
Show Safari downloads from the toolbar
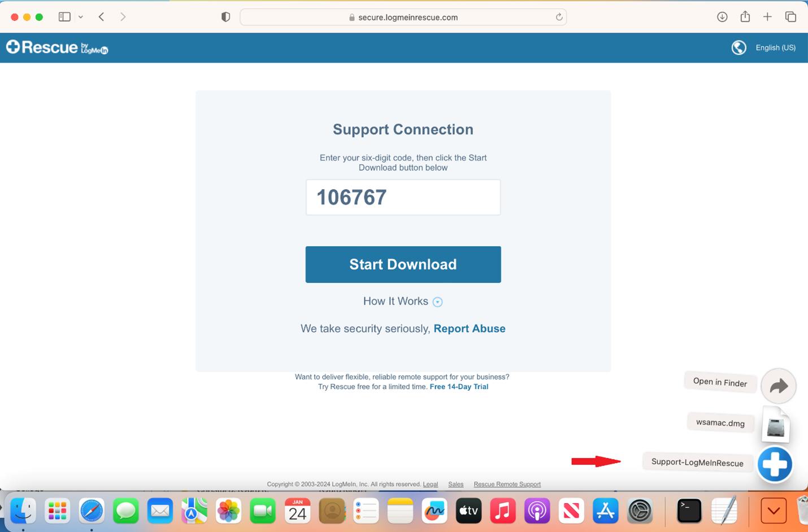722,17
